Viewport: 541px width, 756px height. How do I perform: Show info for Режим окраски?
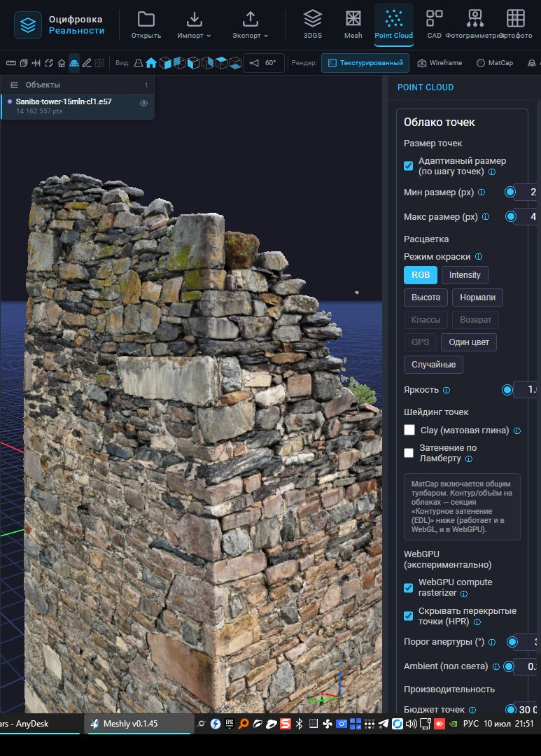pos(478,256)
